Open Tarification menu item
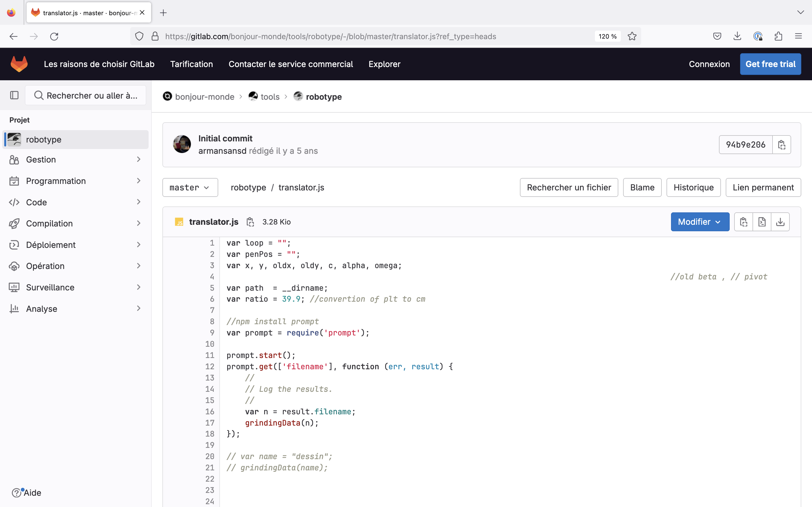812x507 pixels. coord(191,64)
